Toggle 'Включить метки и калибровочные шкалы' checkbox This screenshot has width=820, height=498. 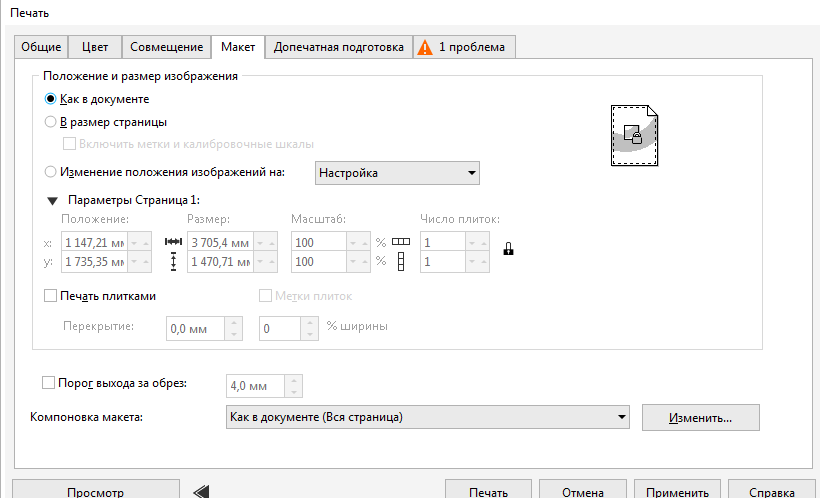[69, 144]
